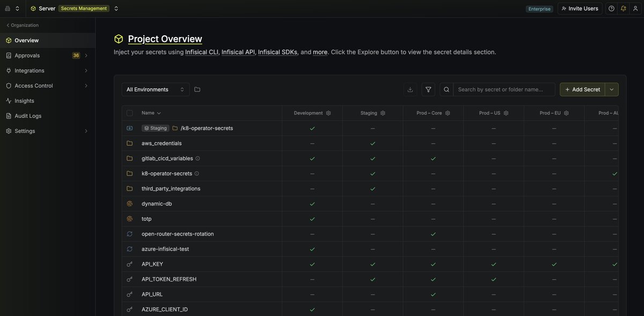Click the key icon of API_KEY
The image size is (644, 316).
pyautogui.click(x=129, y=264)
